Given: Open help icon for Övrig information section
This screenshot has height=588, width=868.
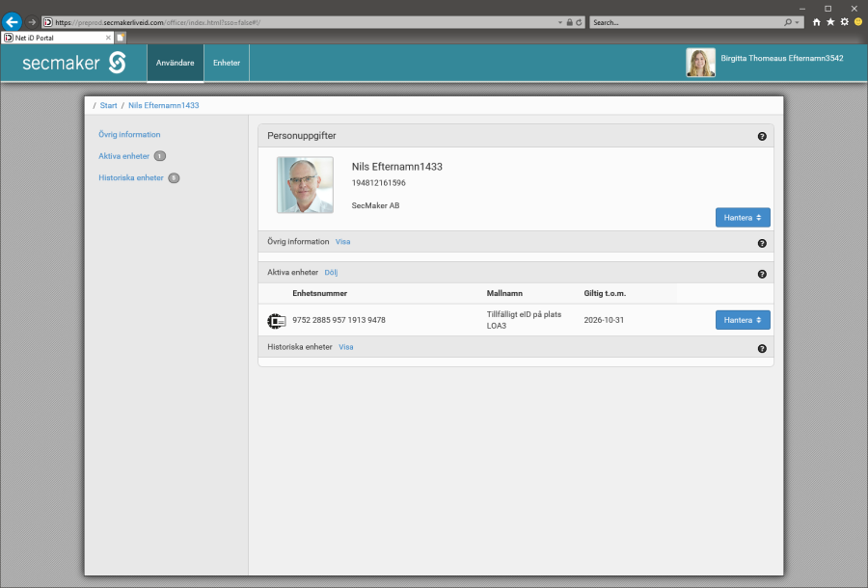Looking at the screenshot, I should tap(762, 244).
